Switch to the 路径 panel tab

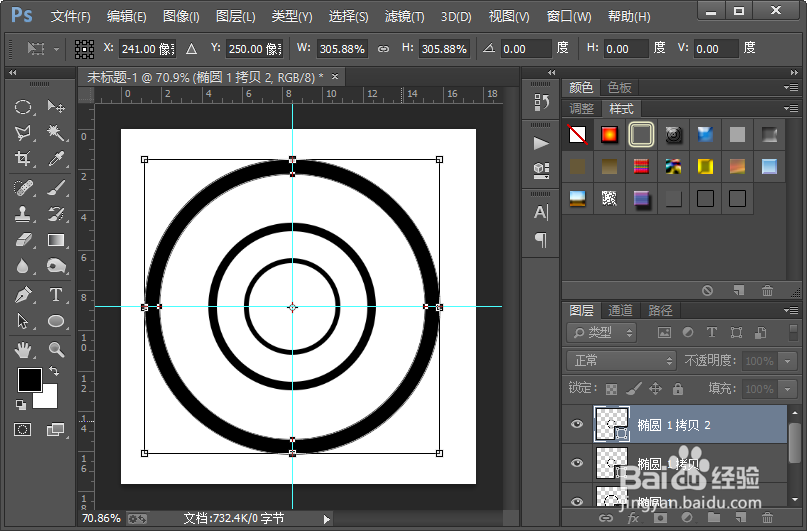[x=660, y=311]
